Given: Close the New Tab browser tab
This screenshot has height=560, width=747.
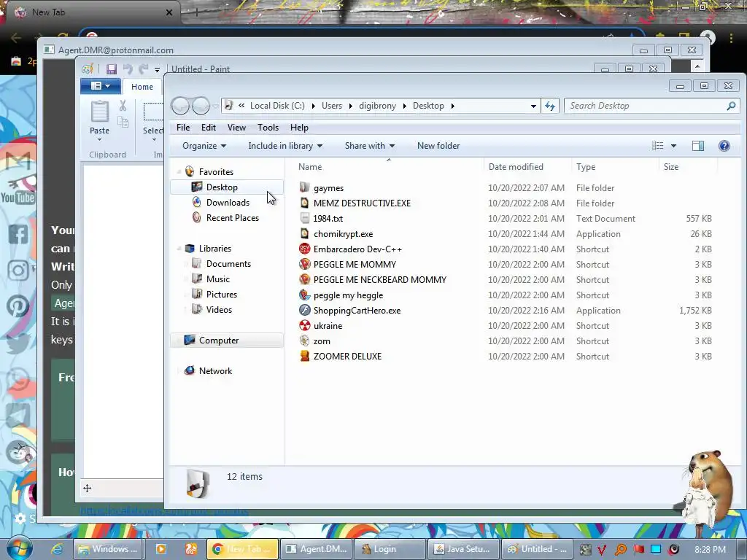Looking at the screenshot, I should tap(169, 12).
